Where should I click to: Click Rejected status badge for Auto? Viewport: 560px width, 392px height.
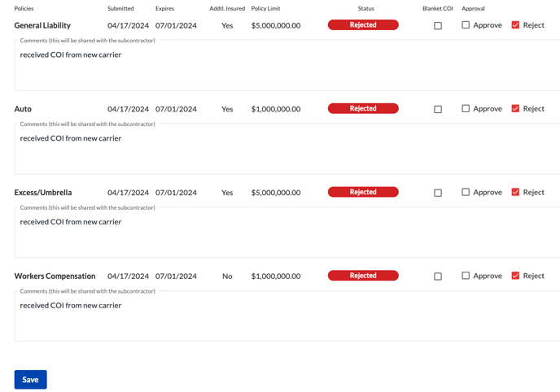coord(363,108)
